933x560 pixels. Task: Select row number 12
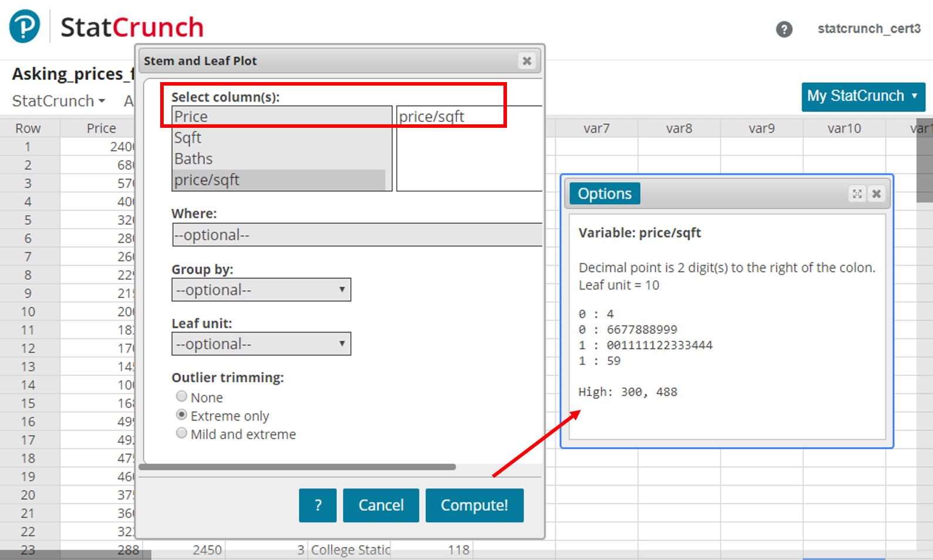28,348
